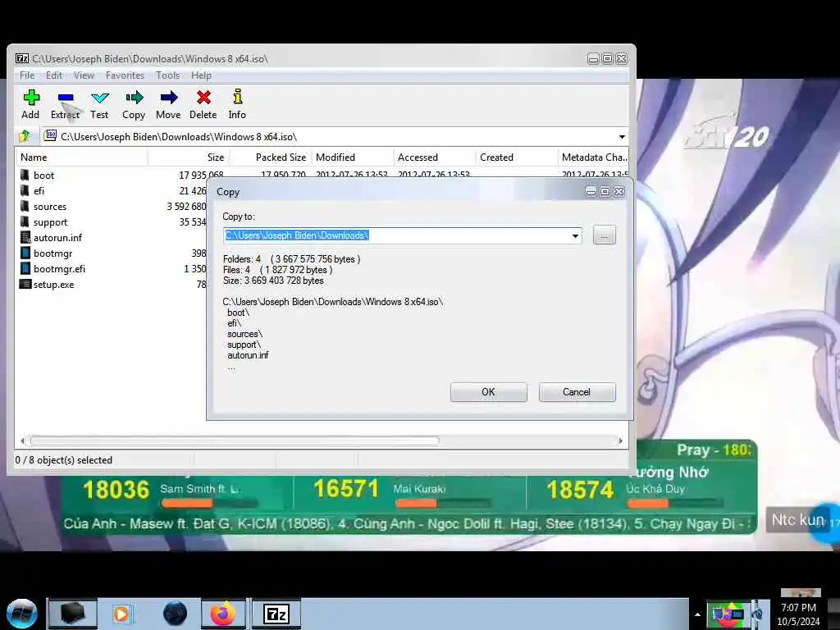Sort by the Created column header
This screenshot has height=630, width=840.
pyautogui.click(x=517, y=157)
